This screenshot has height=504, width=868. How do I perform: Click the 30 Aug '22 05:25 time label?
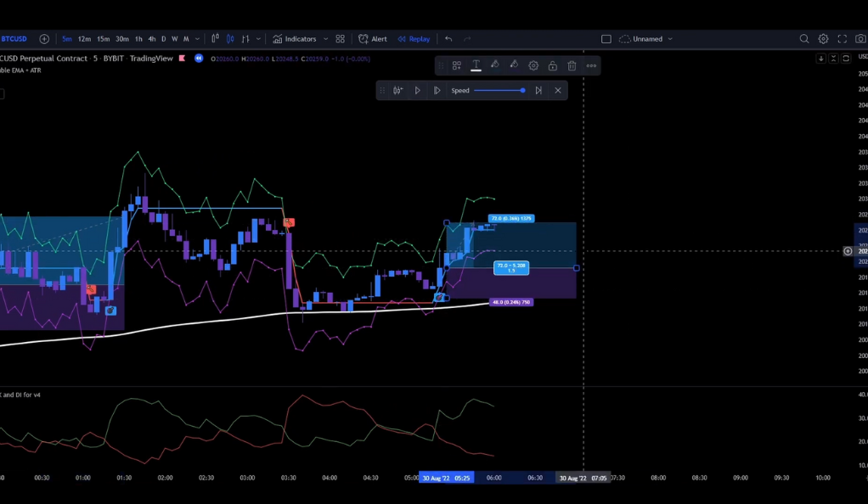coord(447,478)
